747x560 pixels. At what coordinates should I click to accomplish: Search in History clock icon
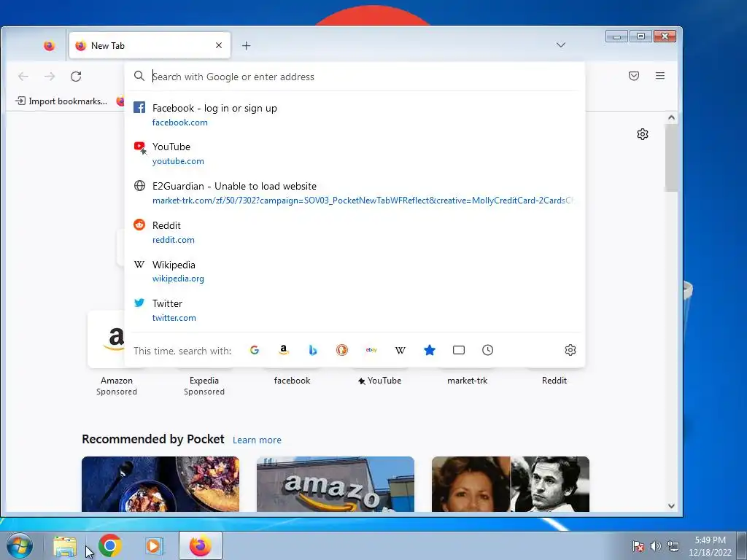487,350
